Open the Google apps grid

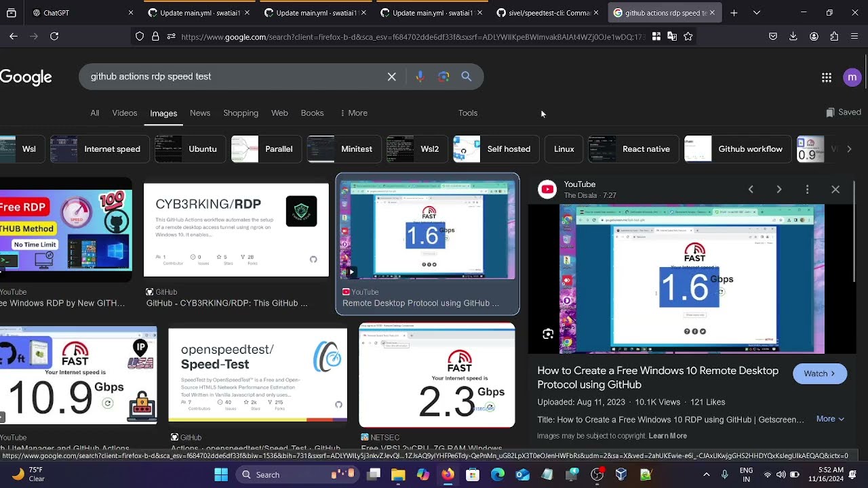click(x=827, y=77)
